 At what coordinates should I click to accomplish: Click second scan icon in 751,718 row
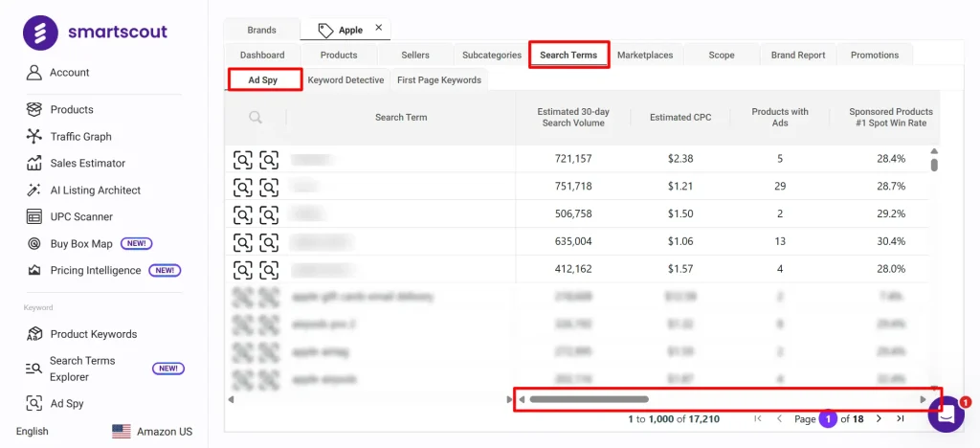pyautogui.click(x=269, y=187)
